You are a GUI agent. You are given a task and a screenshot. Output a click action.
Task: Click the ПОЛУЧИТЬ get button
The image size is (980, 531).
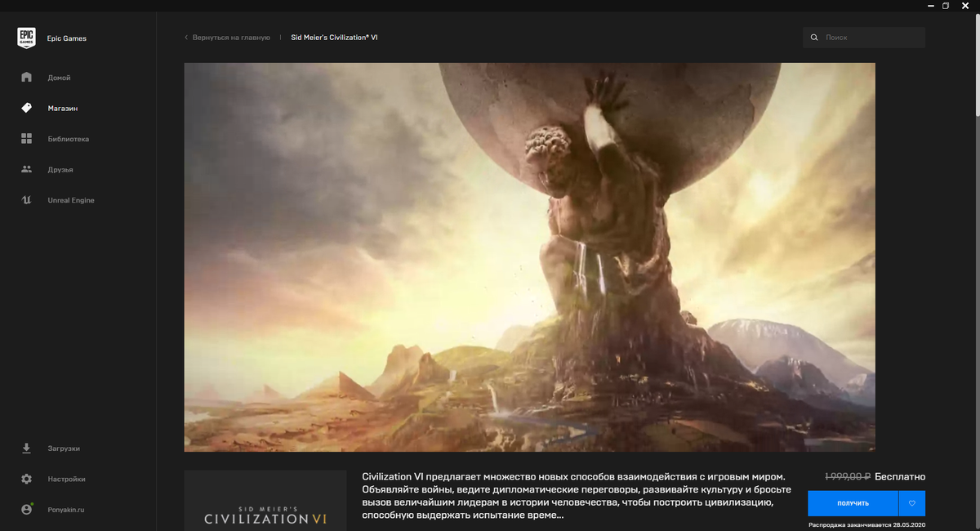(x=853, y=503)
